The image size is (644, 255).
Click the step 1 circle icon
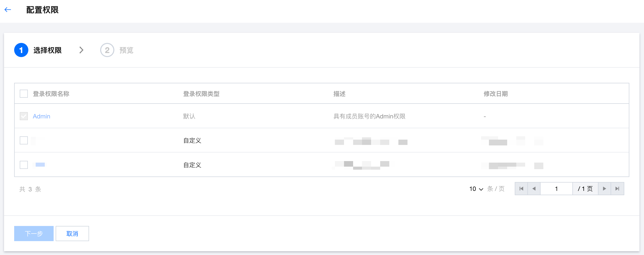pos(21,50)
